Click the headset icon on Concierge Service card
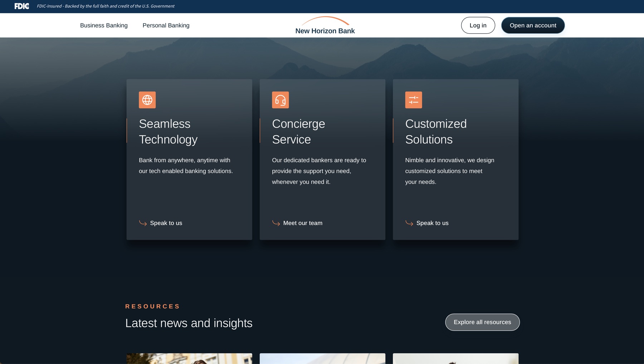This screenshot has height=364, width=644. pyautogui.click(x=280, y=100)
